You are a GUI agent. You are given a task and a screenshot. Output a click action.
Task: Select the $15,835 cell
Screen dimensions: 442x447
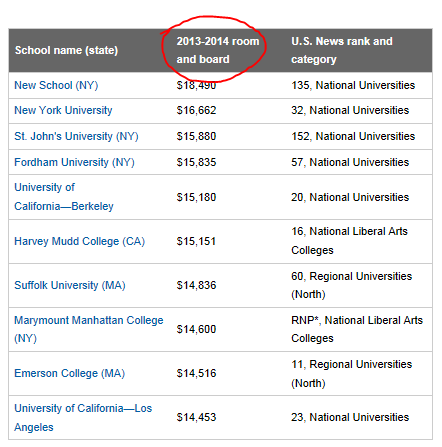(196, 162)
